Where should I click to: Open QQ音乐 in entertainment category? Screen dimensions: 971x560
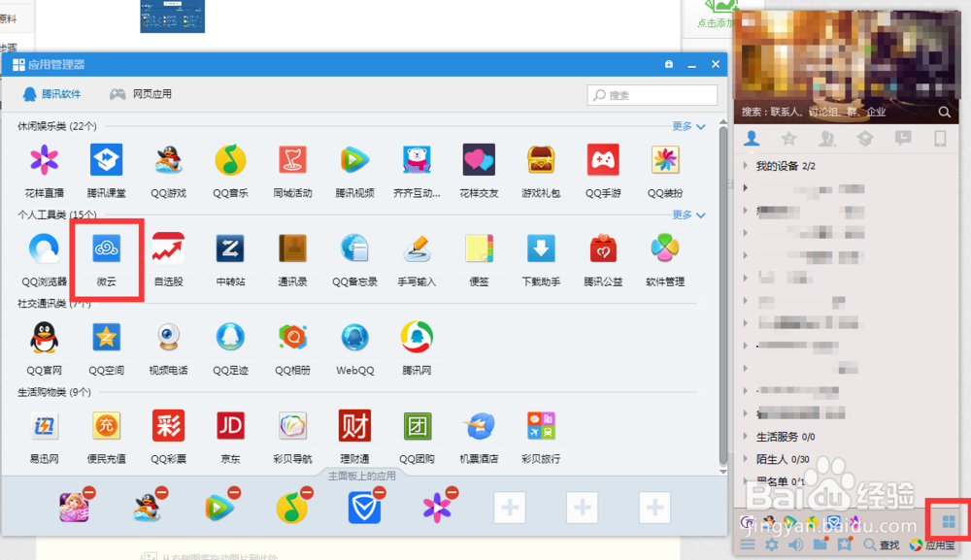point(230,160)
